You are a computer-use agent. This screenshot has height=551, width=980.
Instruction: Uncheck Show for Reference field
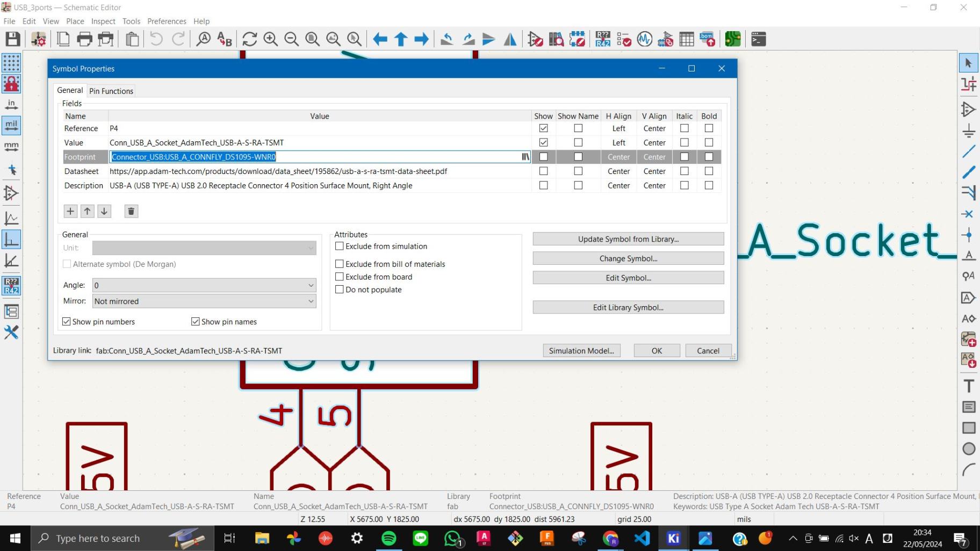543,128
